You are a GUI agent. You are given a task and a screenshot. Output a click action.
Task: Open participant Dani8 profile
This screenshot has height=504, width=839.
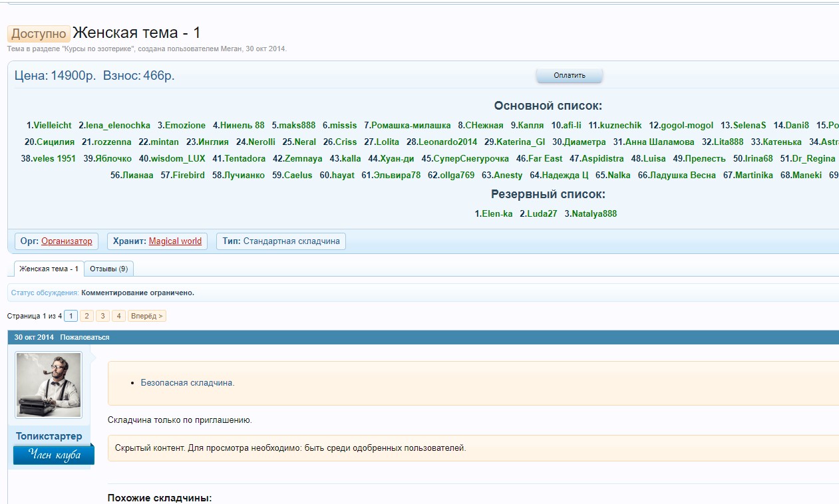pos(797,125)
